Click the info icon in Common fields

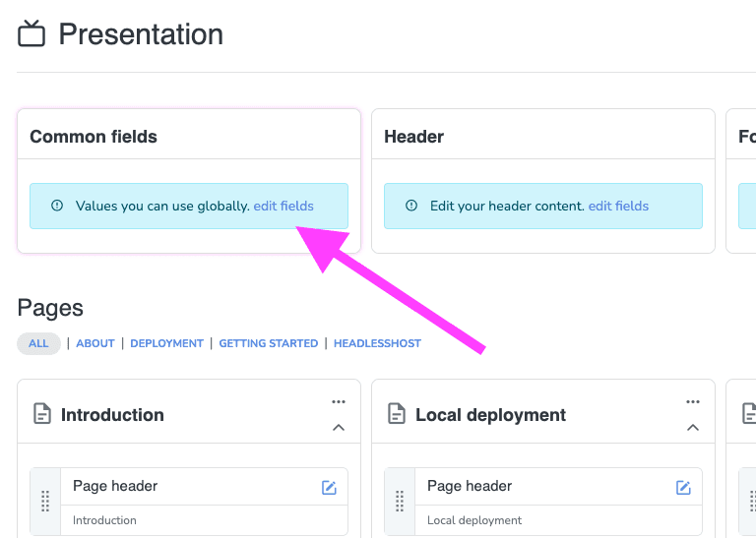click(x=56, y=206)
